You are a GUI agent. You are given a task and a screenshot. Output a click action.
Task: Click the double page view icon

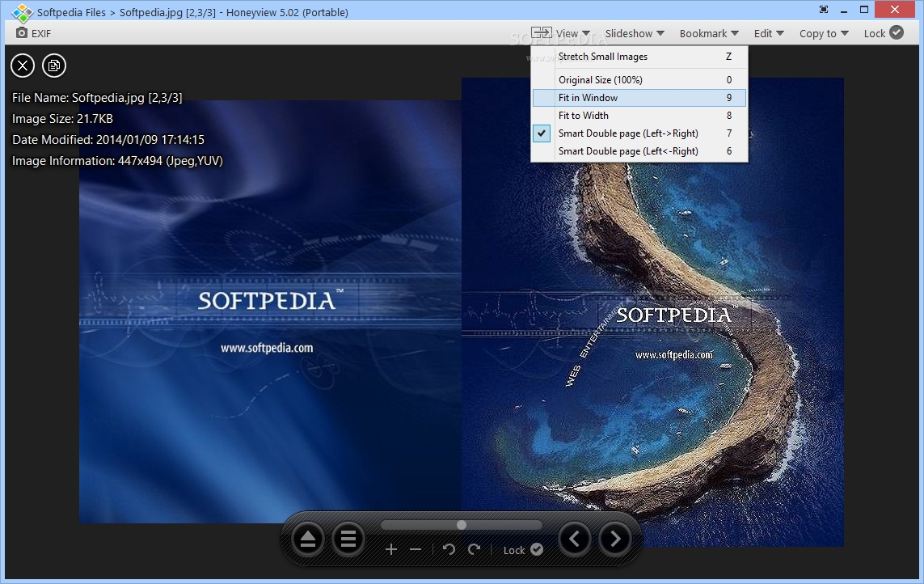[x=541, y=32]
